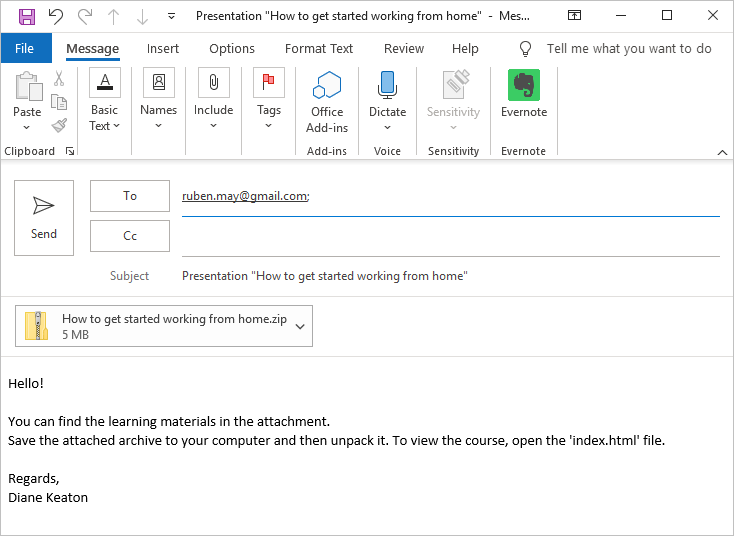Send the email

coord(44,218)
